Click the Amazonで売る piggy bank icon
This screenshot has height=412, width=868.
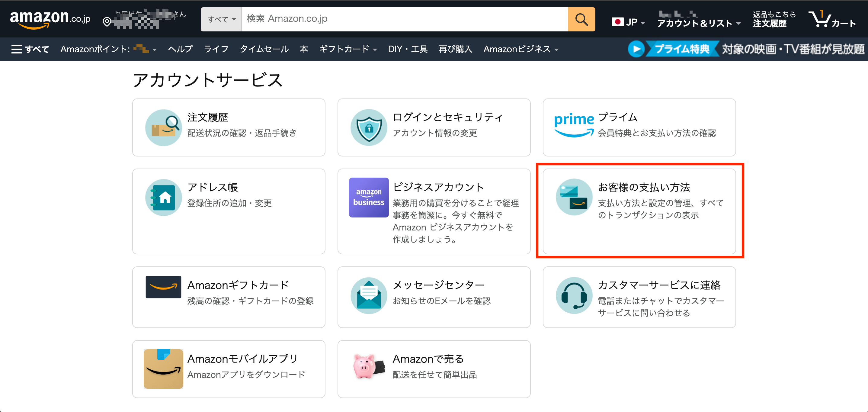[x=369, y=366]
